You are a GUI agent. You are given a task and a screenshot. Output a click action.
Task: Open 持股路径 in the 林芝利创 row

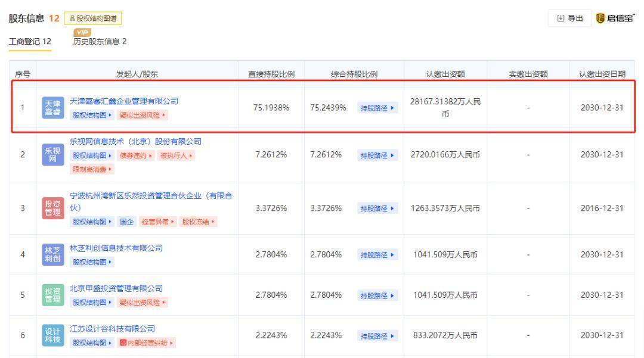(377, 255)
